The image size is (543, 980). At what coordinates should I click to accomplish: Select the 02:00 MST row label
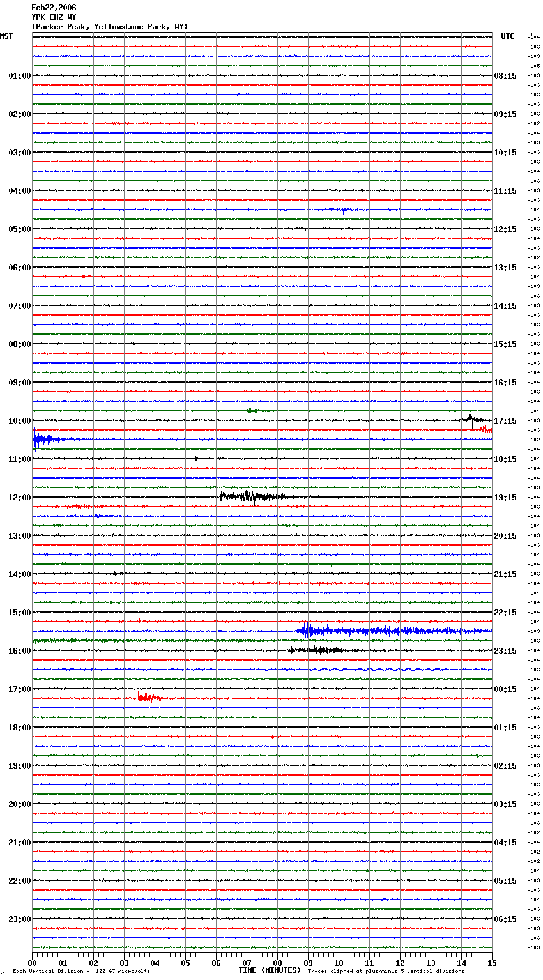pyautogui.click(x=20, y=114)
